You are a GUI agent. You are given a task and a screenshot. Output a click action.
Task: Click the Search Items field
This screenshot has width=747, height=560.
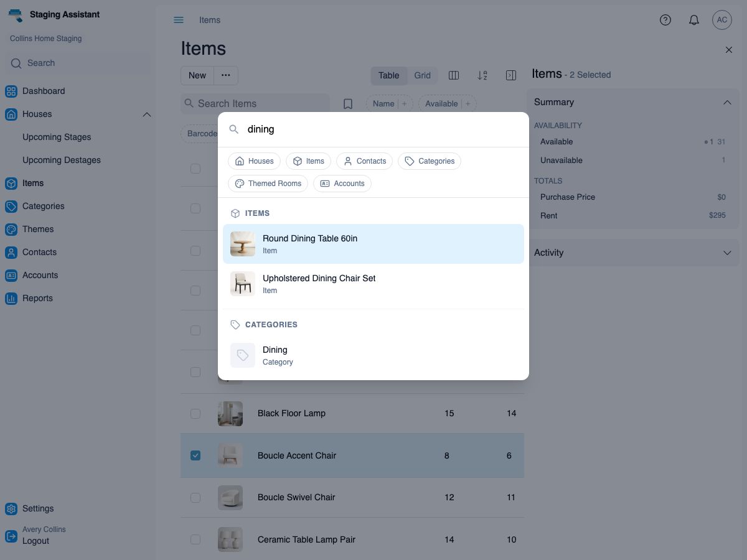click(255, 104)
